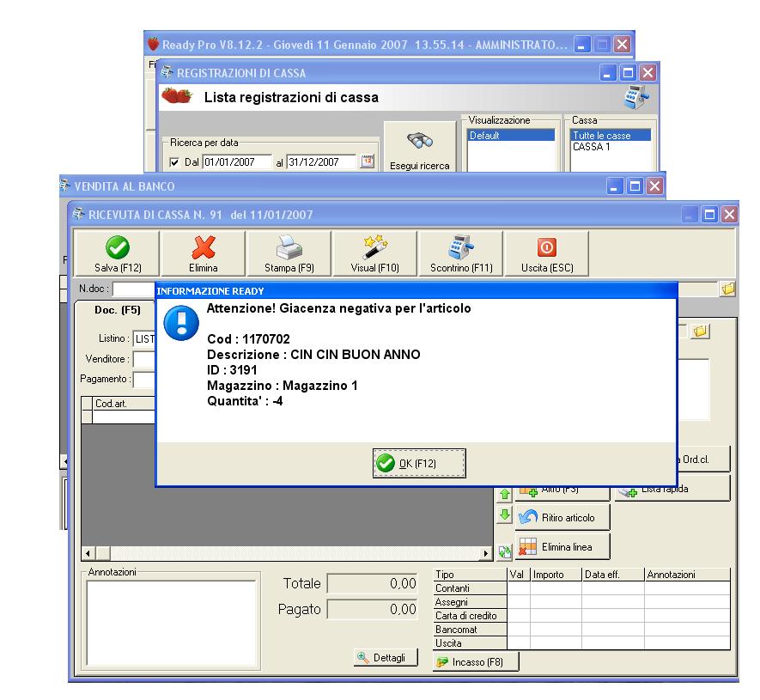760x700 pixels.
Task: Open the calendar picker icon
Action: 368,161
